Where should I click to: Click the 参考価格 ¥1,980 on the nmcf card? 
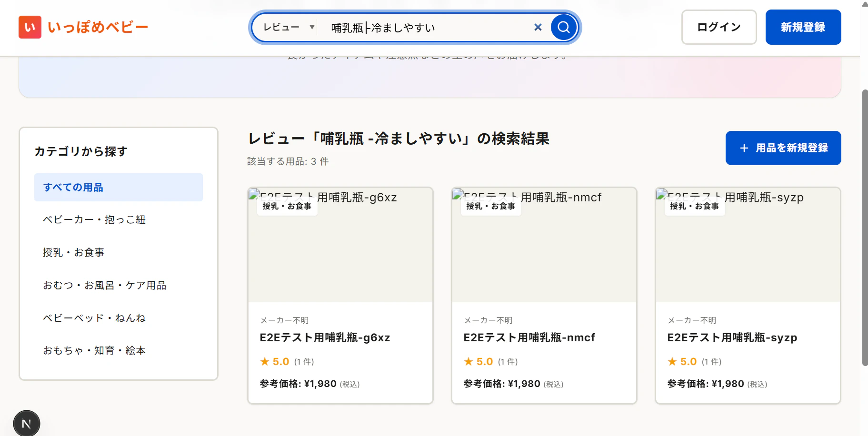(513, 384)
